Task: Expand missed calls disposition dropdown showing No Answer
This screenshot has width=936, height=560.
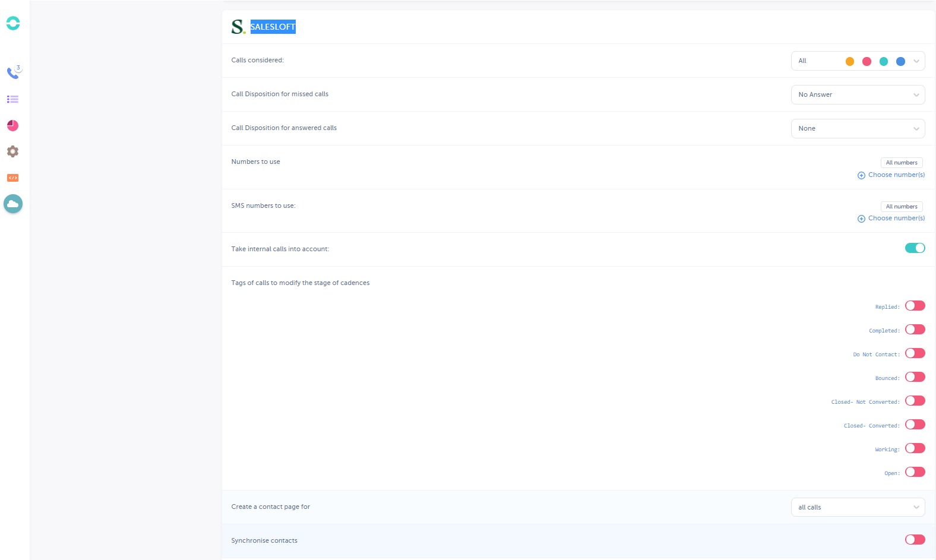Action: pyautogui.click(x=857, y=95)
